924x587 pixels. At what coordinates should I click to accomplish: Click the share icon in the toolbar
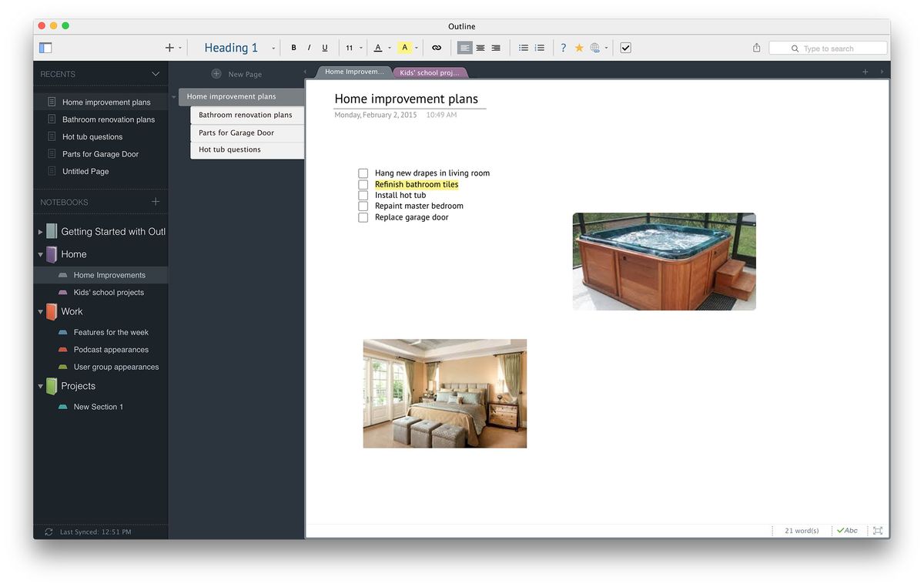[755, 47]
